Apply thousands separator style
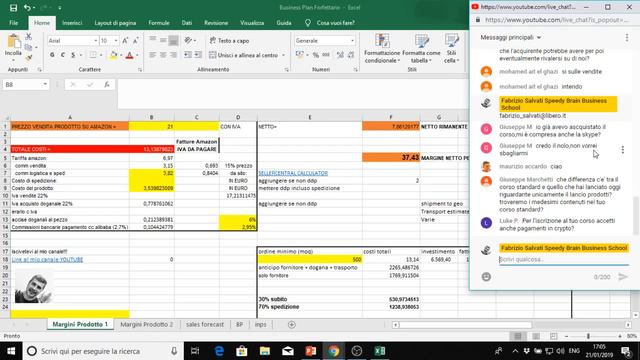Screen dimensions: 640x360 click(x=326, y=55)
